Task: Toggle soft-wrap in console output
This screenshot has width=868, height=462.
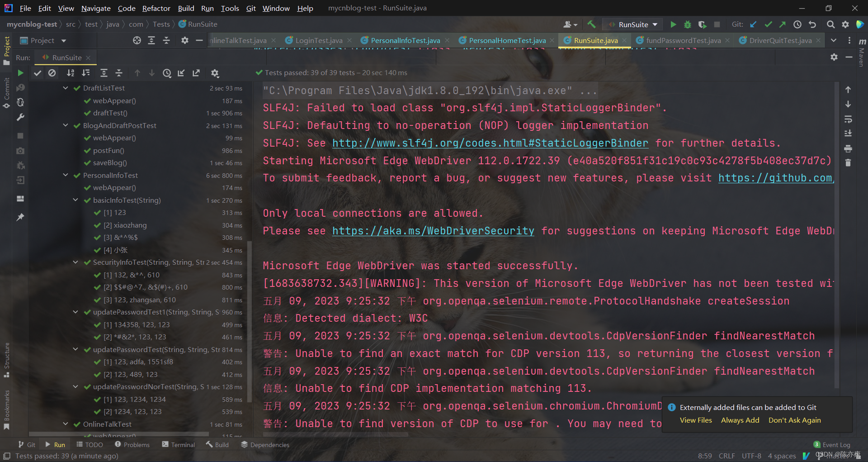Action: [848, 119]
